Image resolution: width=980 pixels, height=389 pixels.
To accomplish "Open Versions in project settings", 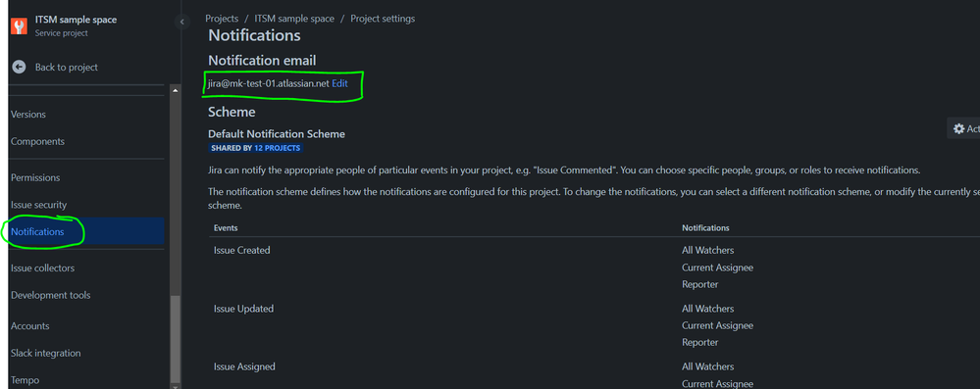I will tap(28, 115).
